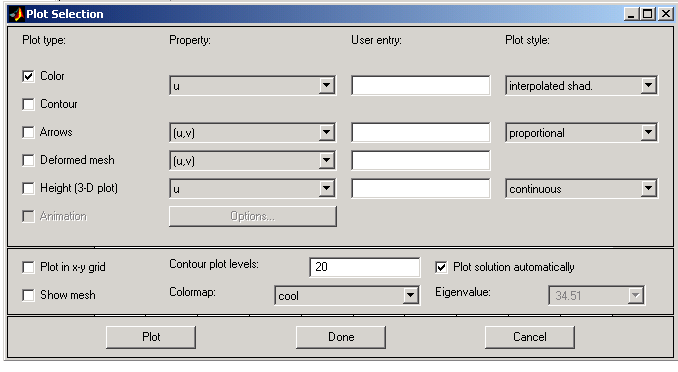678x372 pixels.
Task: Click the MATLAB icon in title bar
Action: pos(16,14)
